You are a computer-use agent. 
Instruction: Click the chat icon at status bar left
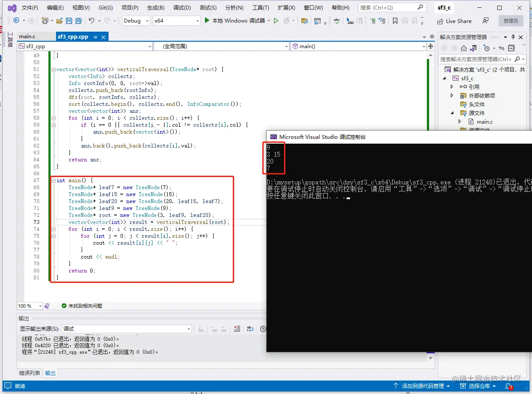pyautogui.click(x=9, y=386)
